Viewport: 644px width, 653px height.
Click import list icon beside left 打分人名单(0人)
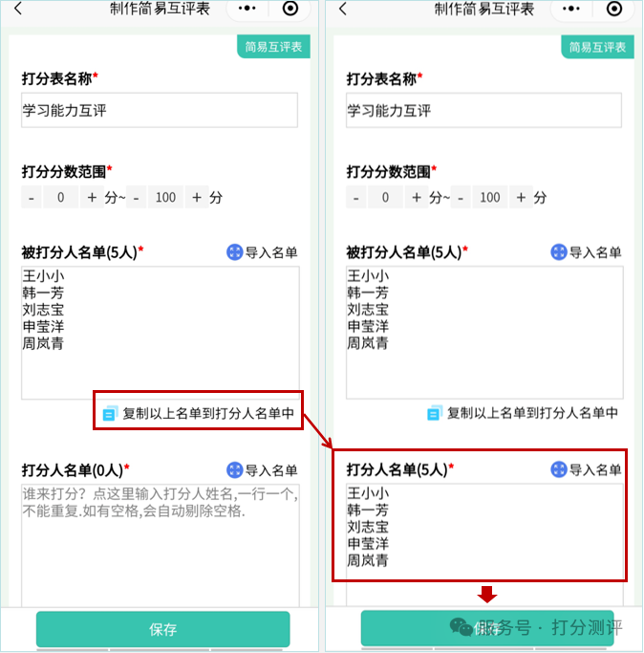click(234, 470)
